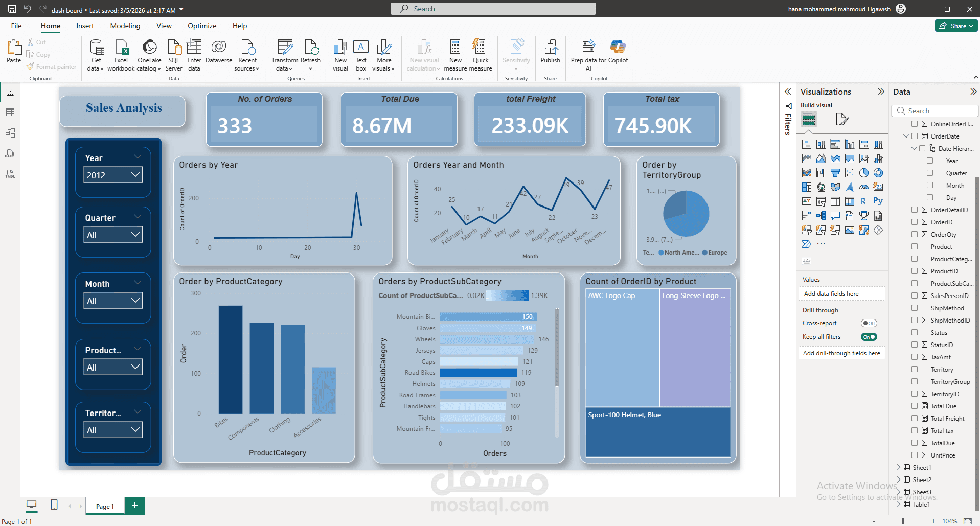
Task: Add the slicer visual
Action: (x=821, y=201)
